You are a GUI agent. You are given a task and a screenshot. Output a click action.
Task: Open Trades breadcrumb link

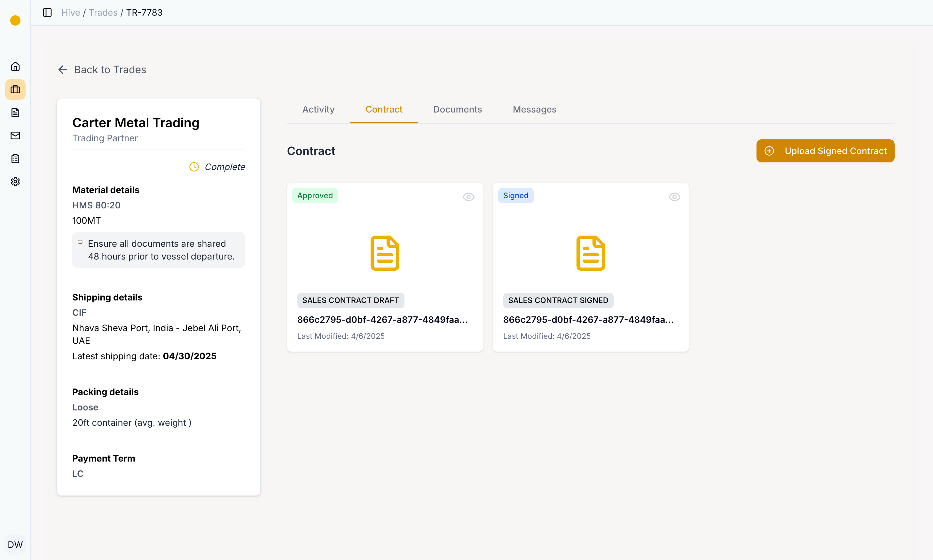103,12
